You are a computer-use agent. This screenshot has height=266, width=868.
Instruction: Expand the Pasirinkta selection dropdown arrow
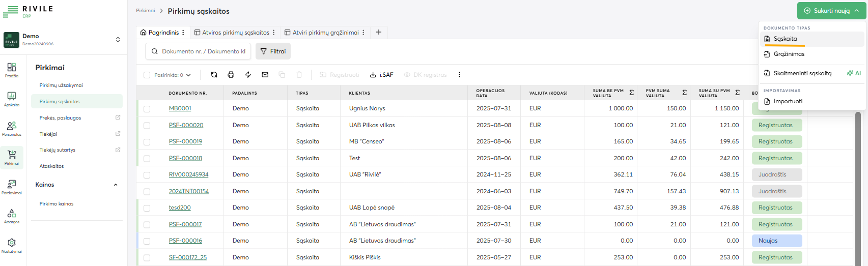pos(188,75)
